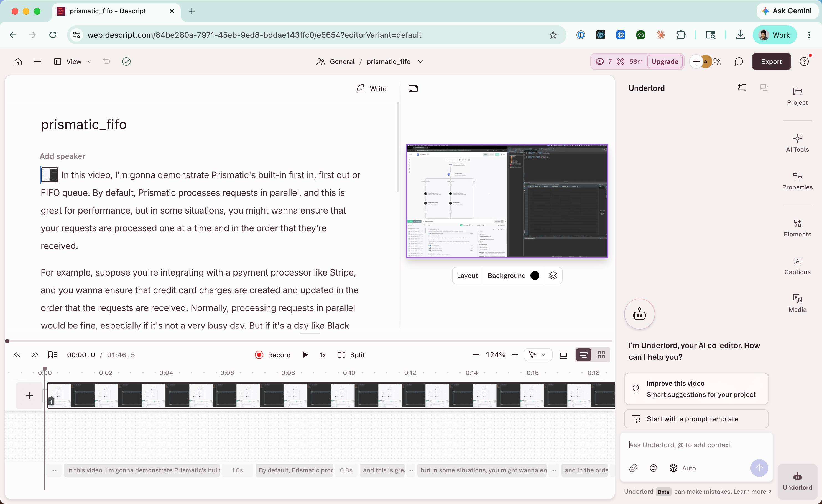Toggle the timeline visibility icon

click(563, 355)
